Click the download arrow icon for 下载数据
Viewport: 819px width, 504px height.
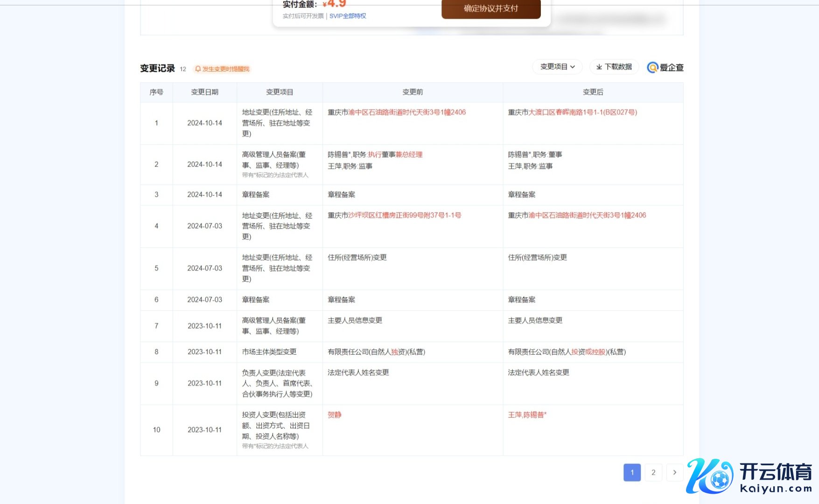click(599, 67)
